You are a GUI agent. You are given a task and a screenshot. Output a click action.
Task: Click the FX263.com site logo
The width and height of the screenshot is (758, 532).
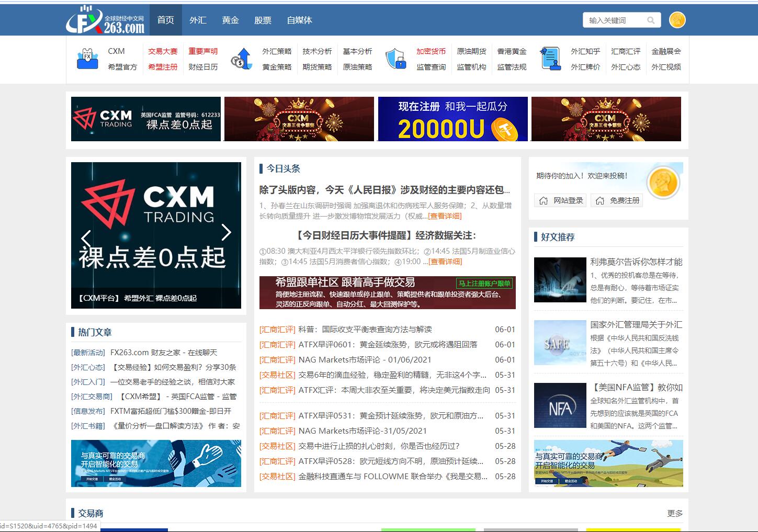click(x=105, y=20)
